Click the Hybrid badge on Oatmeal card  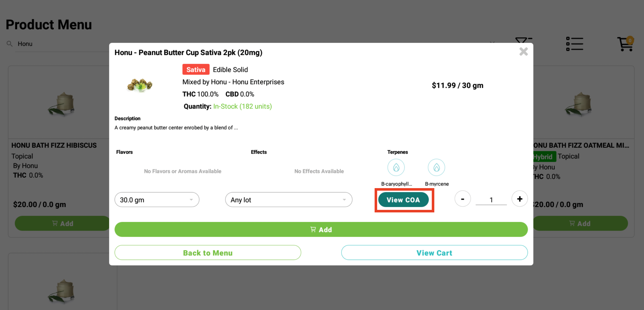click(x=545, y=157)
